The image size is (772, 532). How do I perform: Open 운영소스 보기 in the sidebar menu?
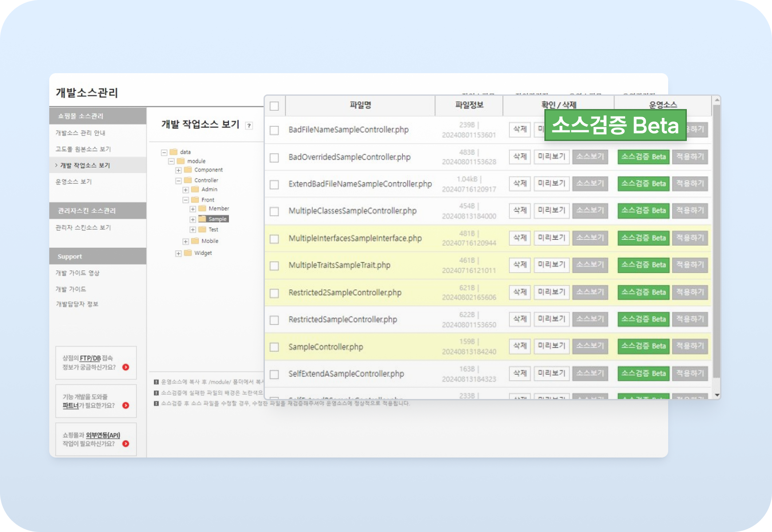[74, 182]
